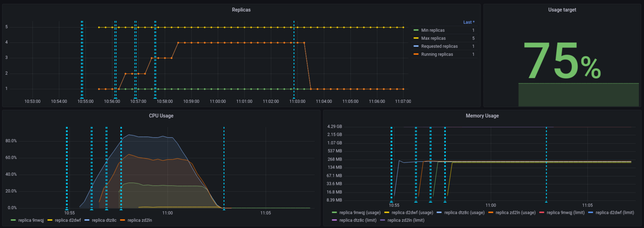Image resolution: width=644 pixels, height=228 pixels.
Task: Open the CPU Usage panel title menu
Action: point(161,116)
